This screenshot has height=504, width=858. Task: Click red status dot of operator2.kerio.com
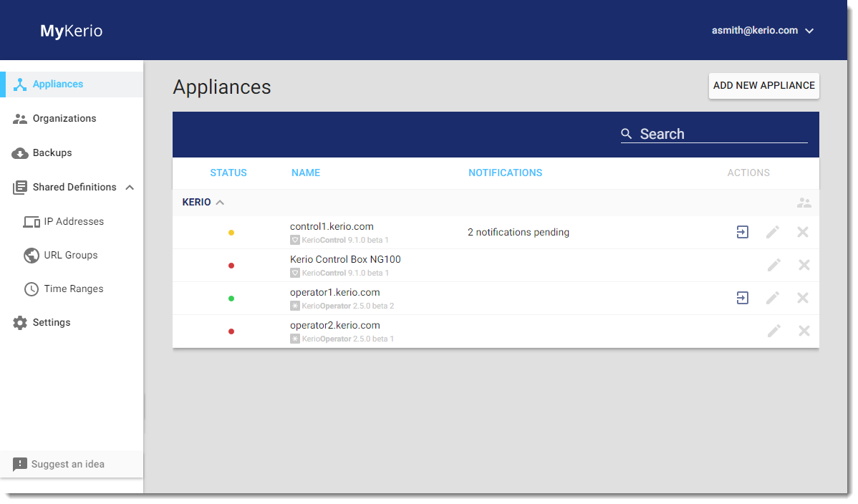[x=231, y=331]
